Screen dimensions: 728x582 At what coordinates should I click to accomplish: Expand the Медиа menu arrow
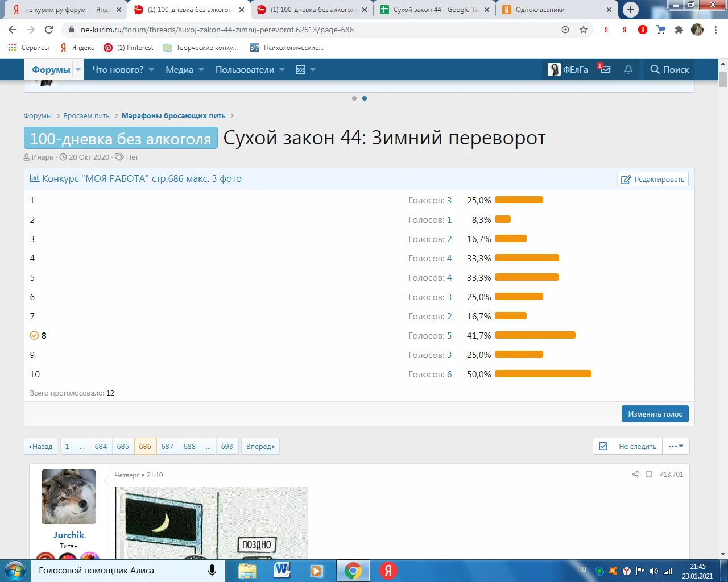201,70
